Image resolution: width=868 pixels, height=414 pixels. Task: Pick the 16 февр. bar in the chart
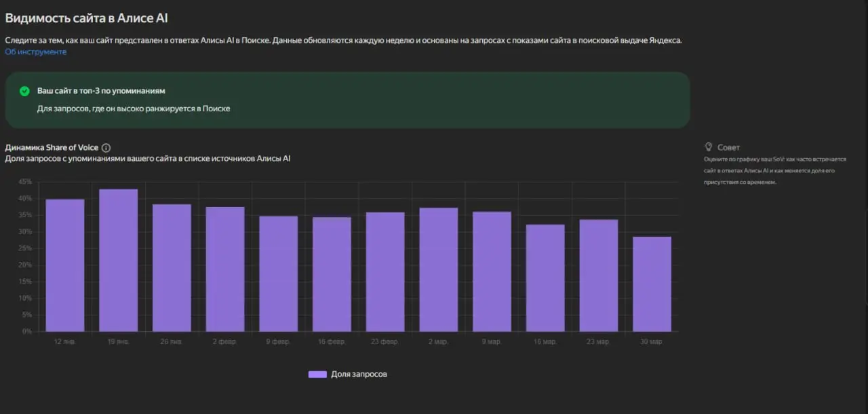point(332,274)
